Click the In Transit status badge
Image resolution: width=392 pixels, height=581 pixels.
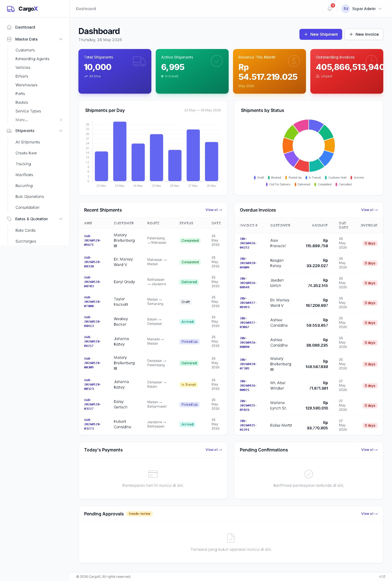[189, 385]
